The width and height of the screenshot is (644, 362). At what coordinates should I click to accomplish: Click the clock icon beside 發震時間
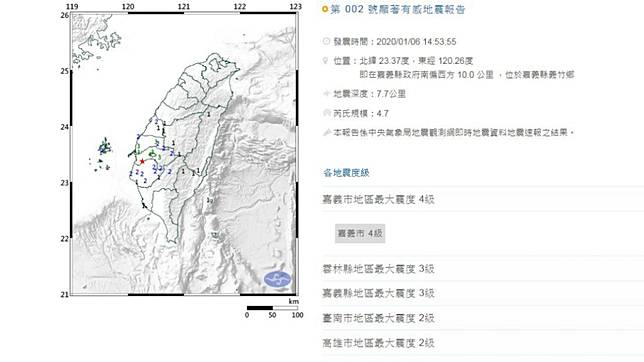327,41
